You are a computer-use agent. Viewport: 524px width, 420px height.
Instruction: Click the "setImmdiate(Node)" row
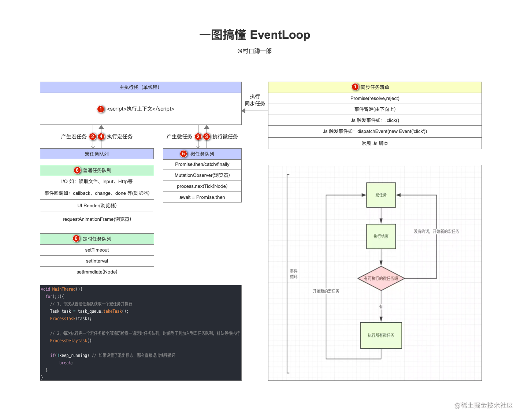point(97,272)
